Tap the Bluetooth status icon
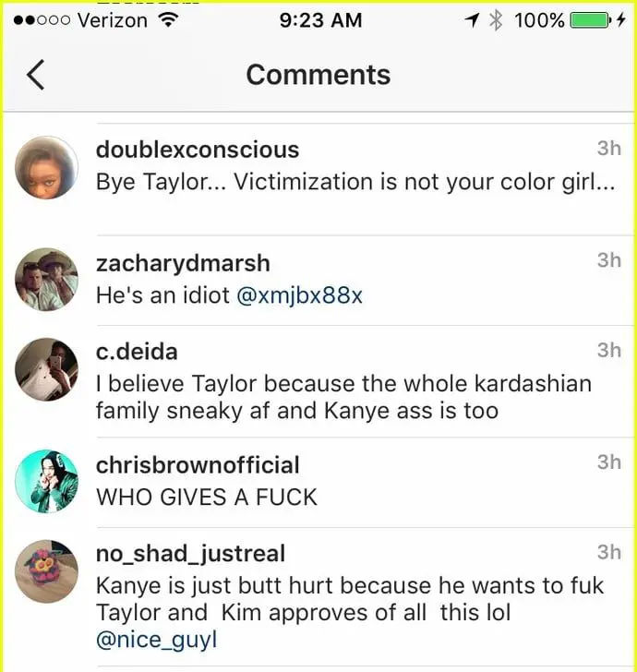637x672 pixels. point(496,20)
